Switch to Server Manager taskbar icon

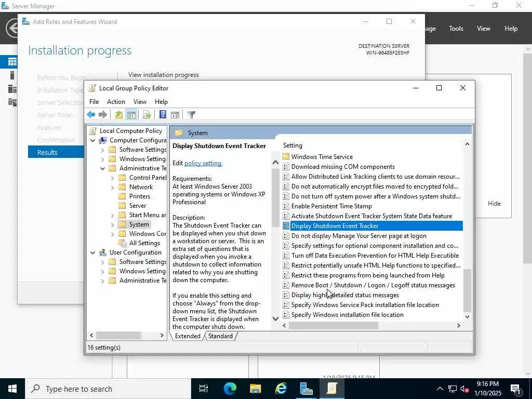[x=306, y=389]
